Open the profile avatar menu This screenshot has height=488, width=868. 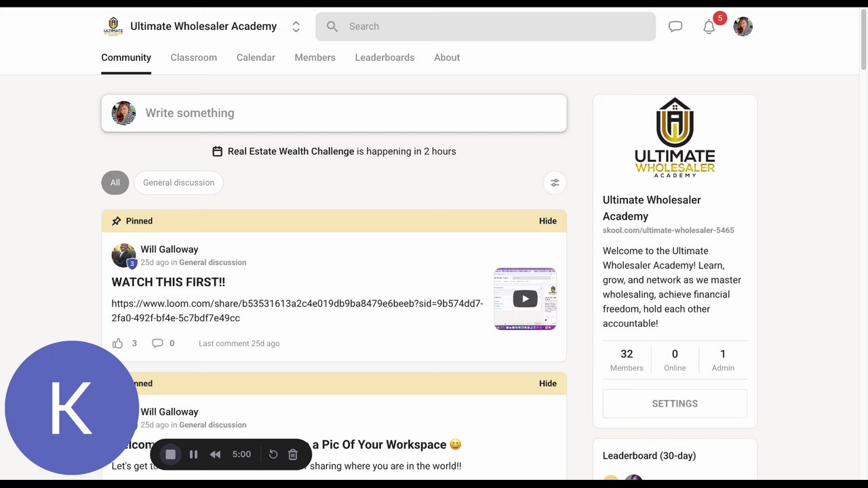tap(743, 26)
